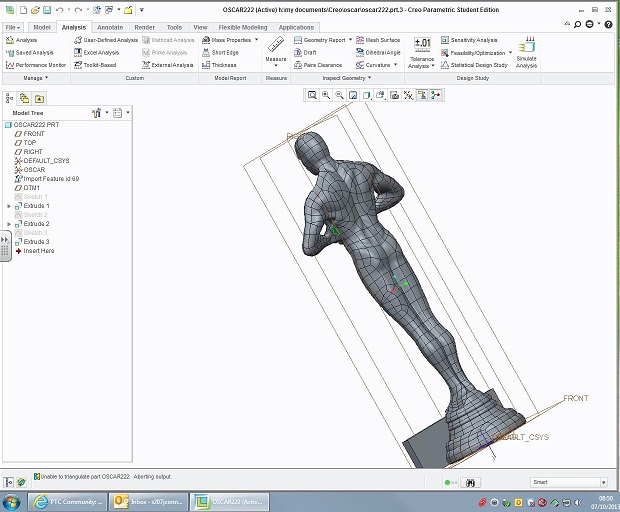Image resolution: width=620 pixels, height=512 pixels.
Task: Open Creo help icon
Action: tap(608, 25)
